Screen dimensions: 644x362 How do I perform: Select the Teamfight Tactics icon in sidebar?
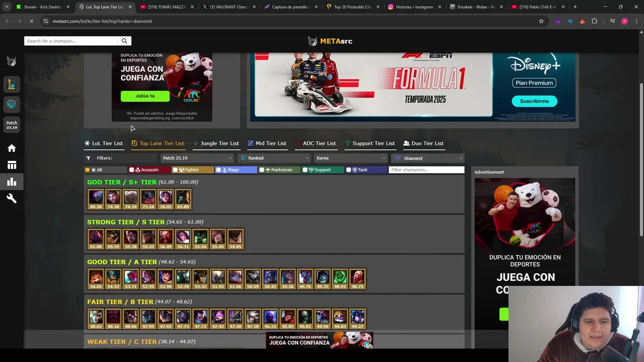pyautogui.click(x=12, y=105)
